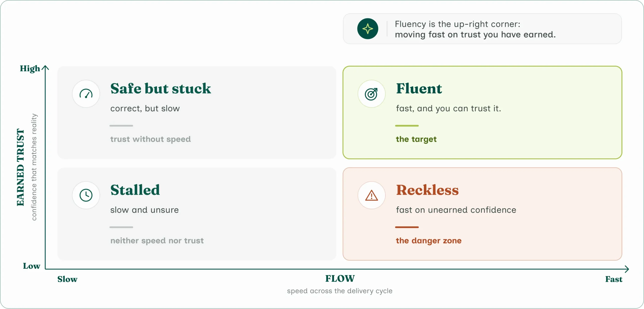644x309 pixels.
Task: Click the warning triangle icon beside Reckless
Action: tap(371, 195)
